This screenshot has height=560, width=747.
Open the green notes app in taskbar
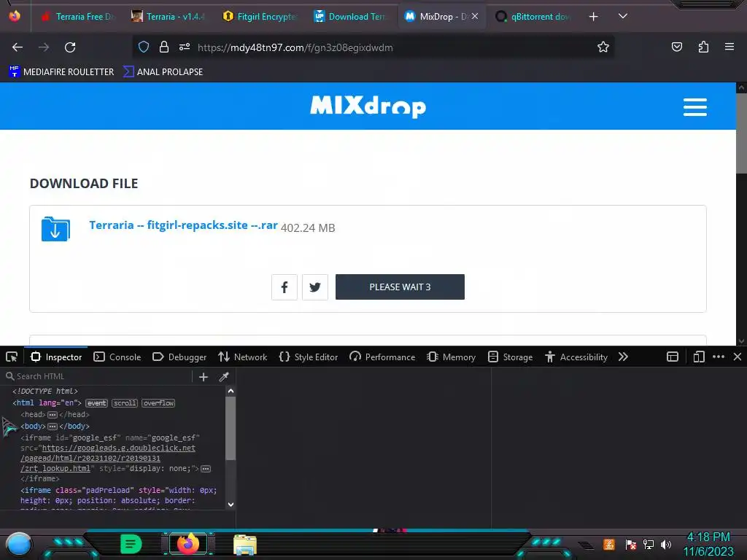[131, 544]
